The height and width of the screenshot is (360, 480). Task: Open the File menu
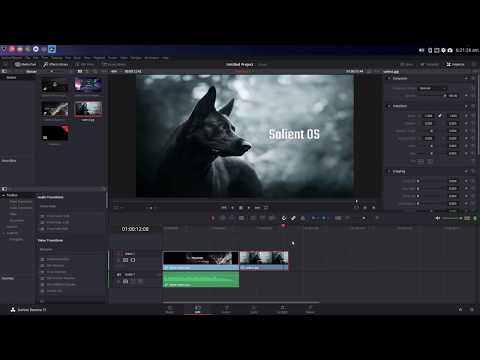28,58
